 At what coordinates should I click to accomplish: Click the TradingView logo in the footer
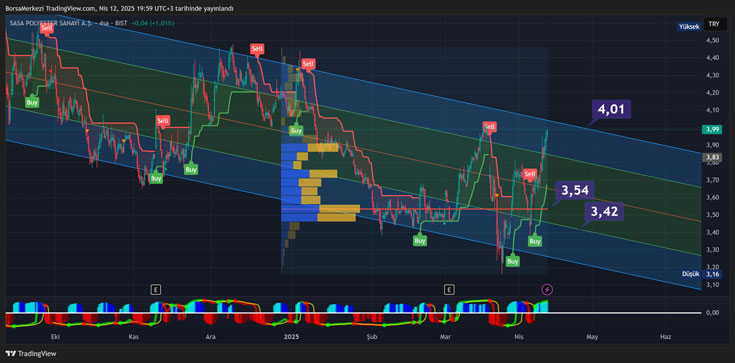[30, 353]
